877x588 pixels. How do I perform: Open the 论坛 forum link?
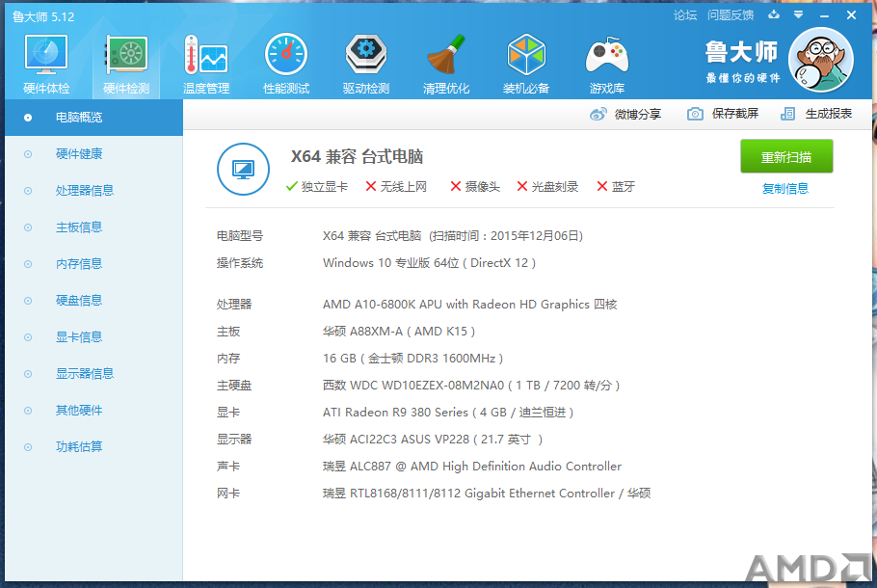tap(685, 15)
